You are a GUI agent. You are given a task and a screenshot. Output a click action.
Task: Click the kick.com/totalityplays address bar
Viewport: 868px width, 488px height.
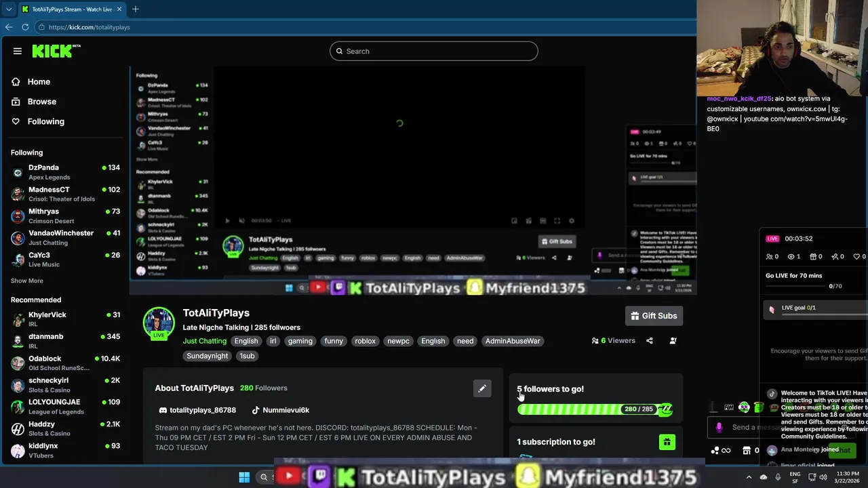tap(366, 27)
